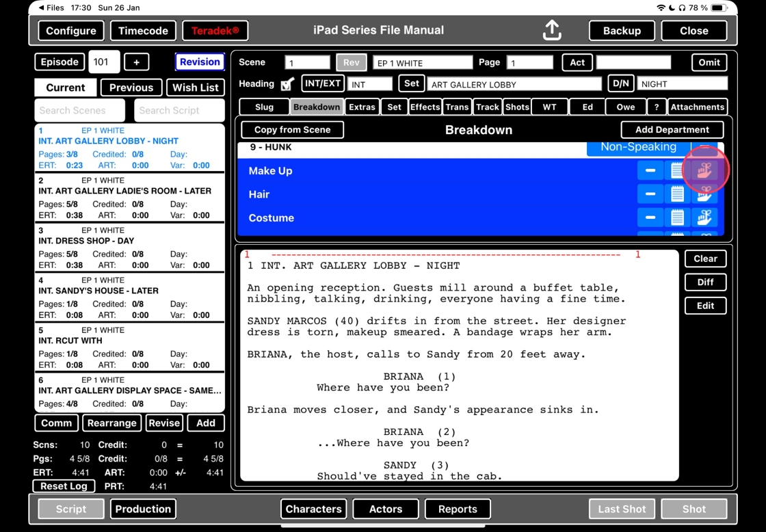This screenshot has width=766, height=532.
Task: Click the Search Scenes field
Action: coord(80,110)
